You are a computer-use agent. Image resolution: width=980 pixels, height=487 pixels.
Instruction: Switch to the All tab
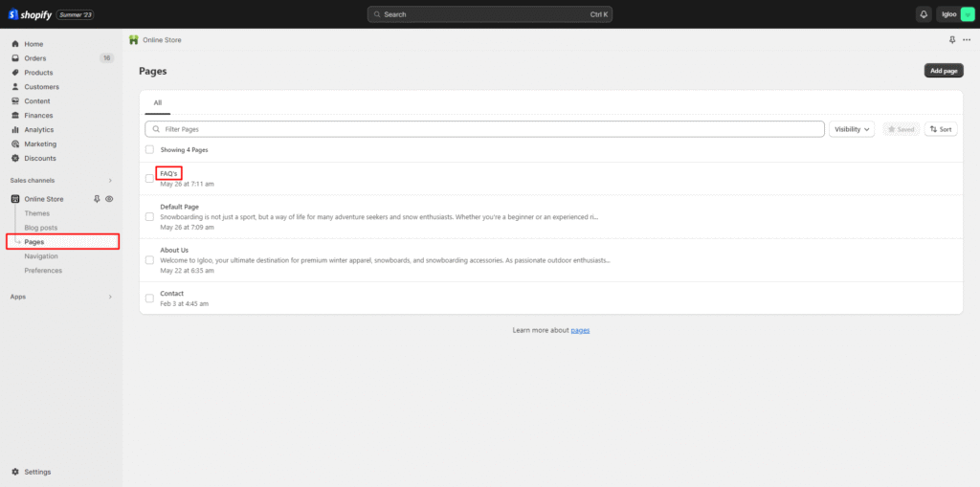[158, 102]
